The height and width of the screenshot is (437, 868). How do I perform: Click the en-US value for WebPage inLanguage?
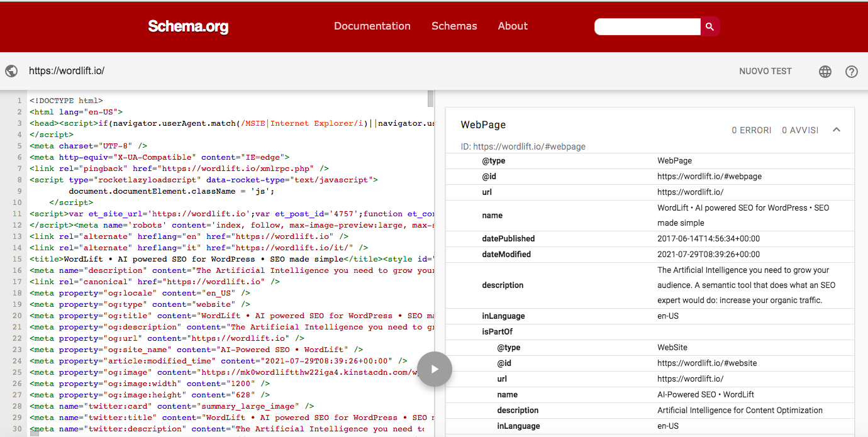[668, 316]
